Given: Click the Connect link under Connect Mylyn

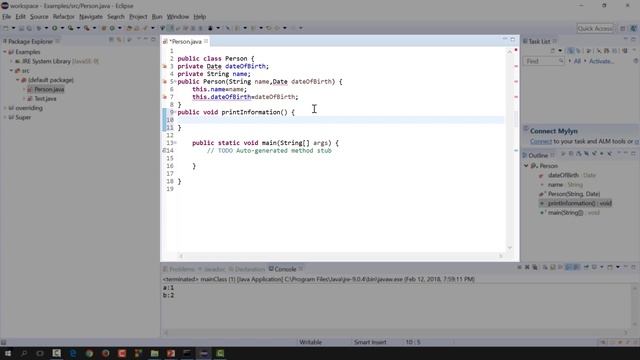Looking at the screenshot, I should [x=541, y=141].
